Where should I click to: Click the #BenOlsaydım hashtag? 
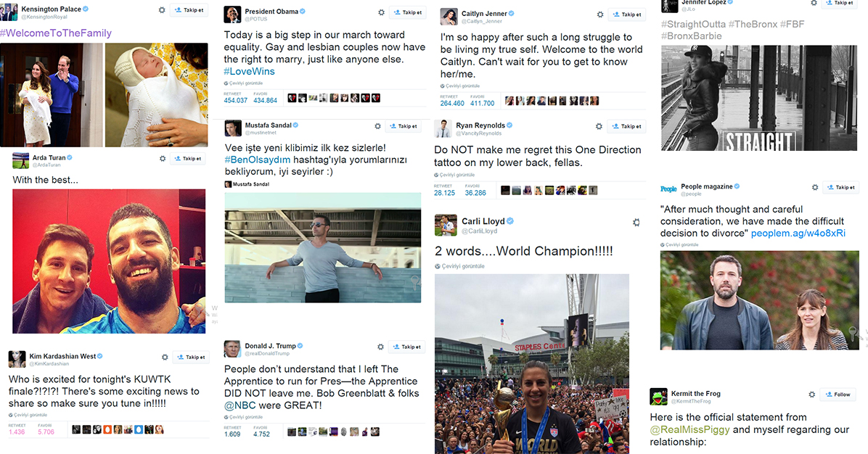tap(258, 160)
